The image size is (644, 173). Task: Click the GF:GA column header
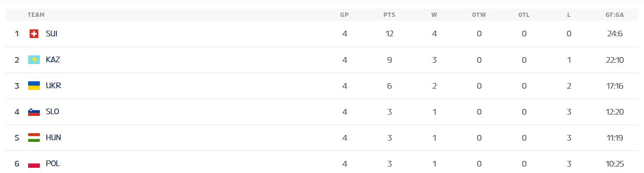click(x=615, y=15)
